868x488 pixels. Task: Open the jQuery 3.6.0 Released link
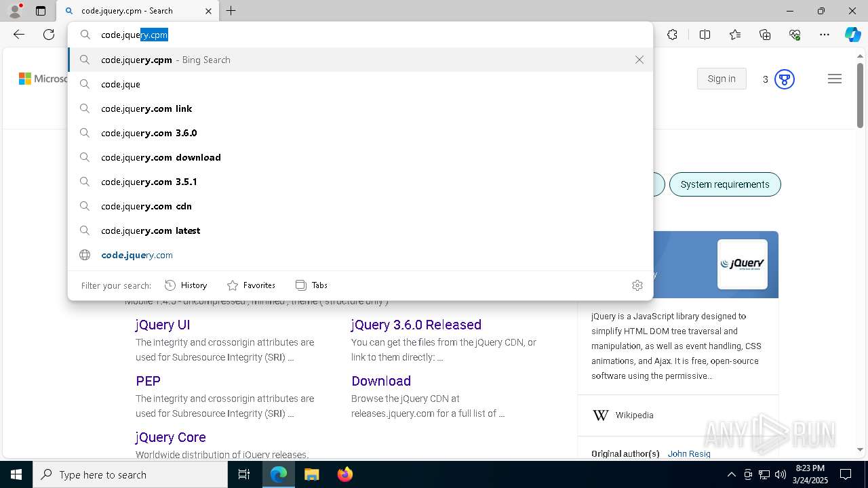pyautogui.click(x=416, y=325)
